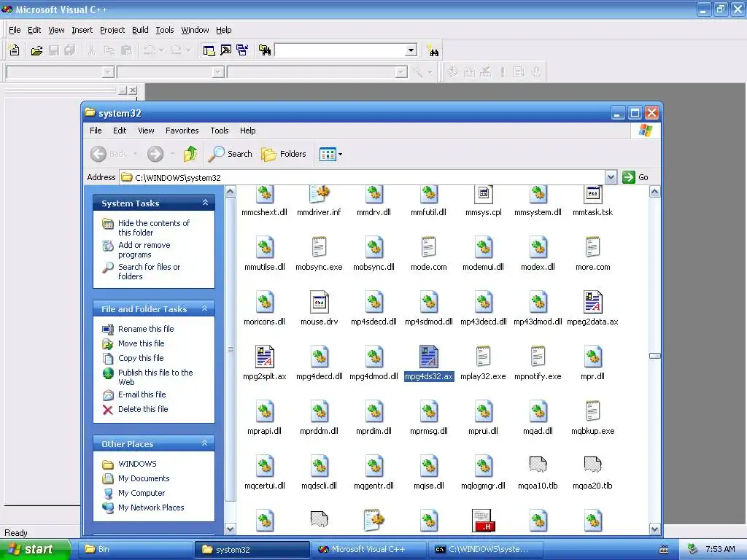The width and height of the screenshot is (747, 560).
Task: Click the file list scroll up arrow
Action: coord(654,192)
